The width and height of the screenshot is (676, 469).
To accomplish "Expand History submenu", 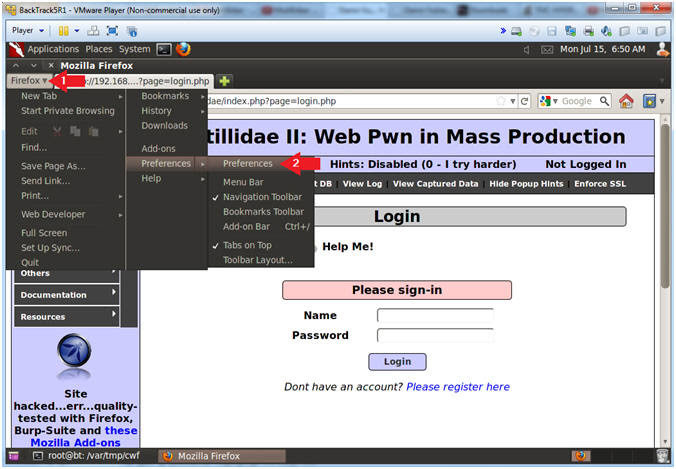I will (167, 111).
